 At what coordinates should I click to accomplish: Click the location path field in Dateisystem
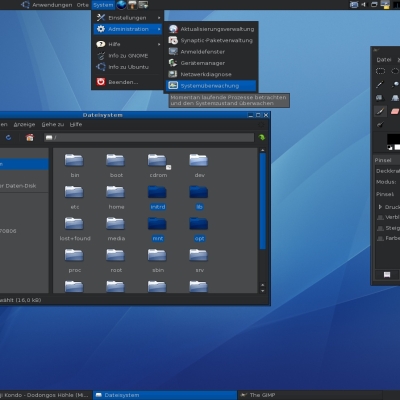149,137
